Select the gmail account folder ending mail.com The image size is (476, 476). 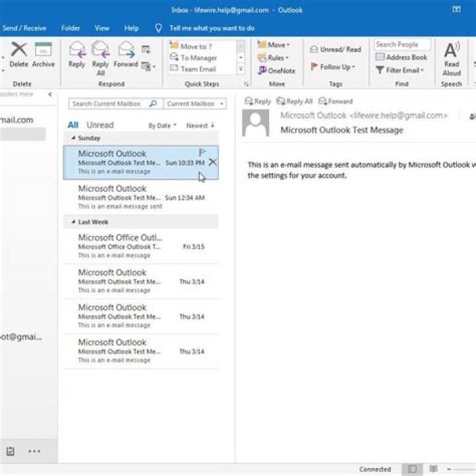(x=17, y=120)
